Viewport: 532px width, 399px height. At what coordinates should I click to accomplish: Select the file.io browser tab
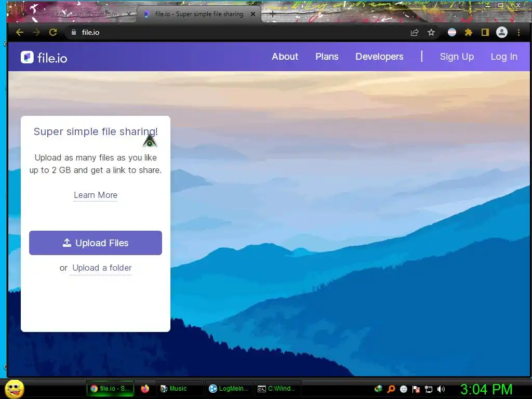(x=199, y=14)
